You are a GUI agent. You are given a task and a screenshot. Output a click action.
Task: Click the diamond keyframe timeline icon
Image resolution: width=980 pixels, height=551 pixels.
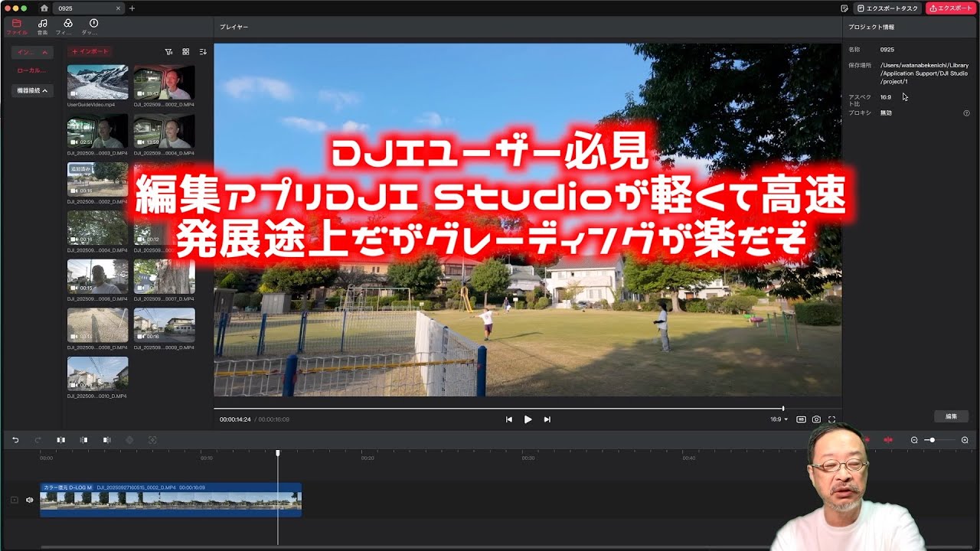click(x=129, y=440)
